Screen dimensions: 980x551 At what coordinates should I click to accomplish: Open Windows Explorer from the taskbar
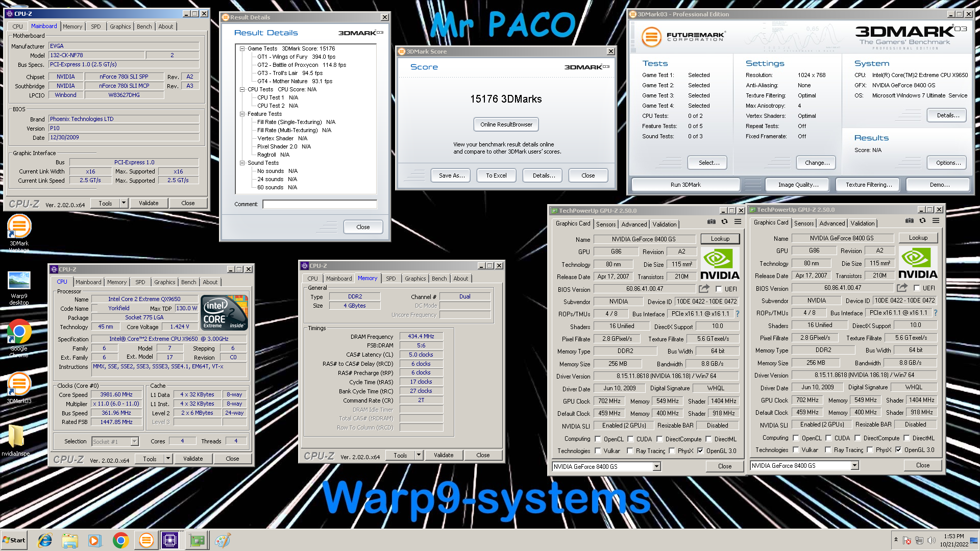point(70,540)
